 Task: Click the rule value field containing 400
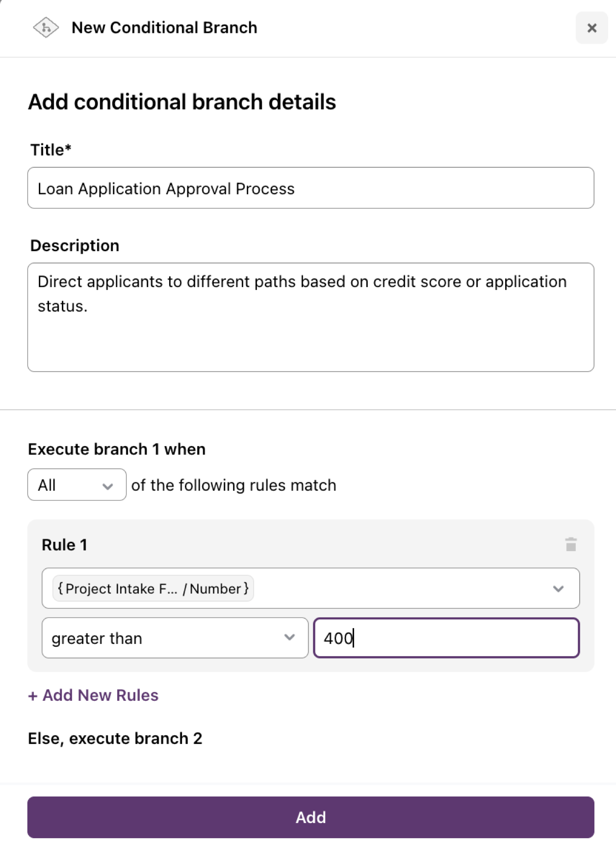[x=446, y=638]
